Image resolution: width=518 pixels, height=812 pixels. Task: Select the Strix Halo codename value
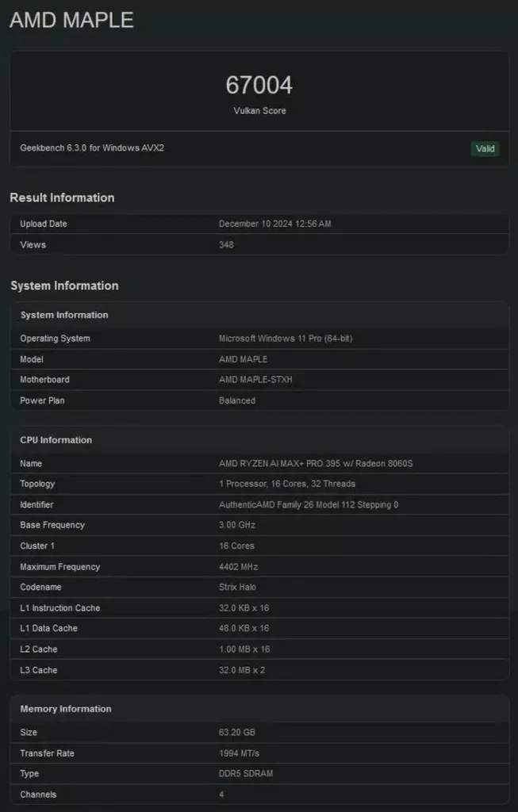pyautogui.click(x=237, y=588)
